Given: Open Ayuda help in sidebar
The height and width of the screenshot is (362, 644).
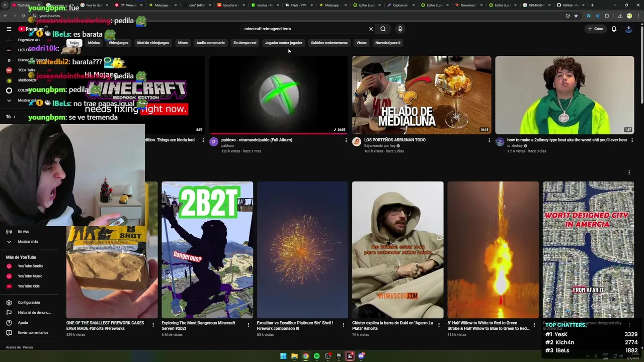Looking at the screenshot, I should pos(30,322).
